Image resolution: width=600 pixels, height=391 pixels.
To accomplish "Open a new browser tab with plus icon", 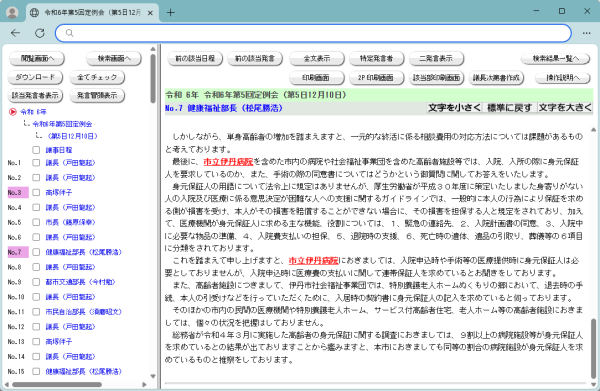I will pyautogui.click(x=171, y=13).
